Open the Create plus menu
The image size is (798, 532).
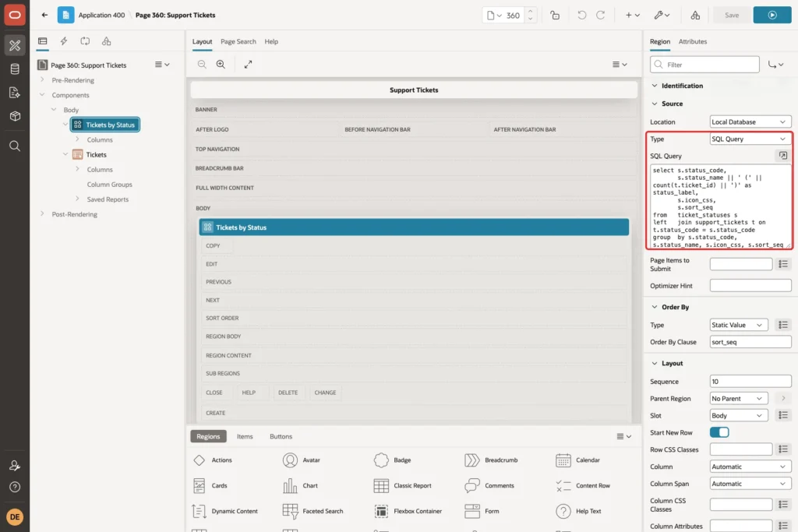pyautogui.click(x=633, y=16)
